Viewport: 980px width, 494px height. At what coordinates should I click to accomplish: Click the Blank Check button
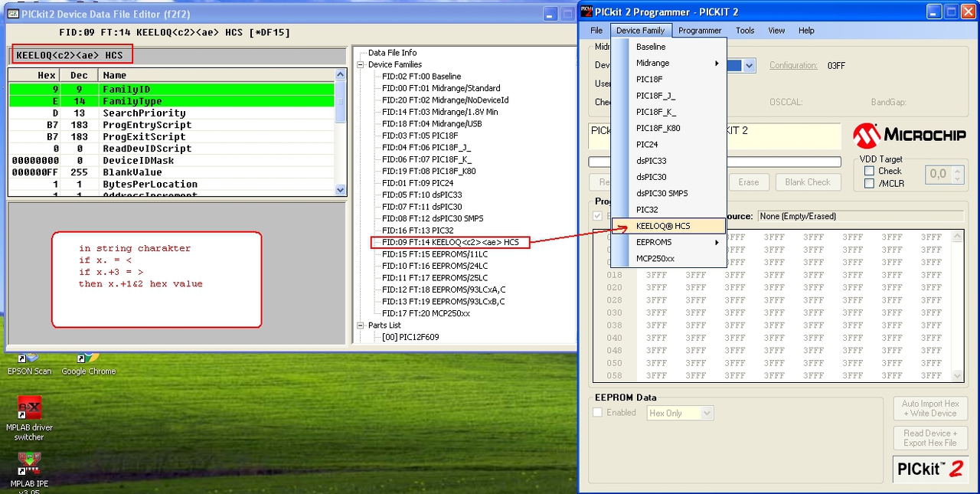pyautogui.click(x=808, y=182)
